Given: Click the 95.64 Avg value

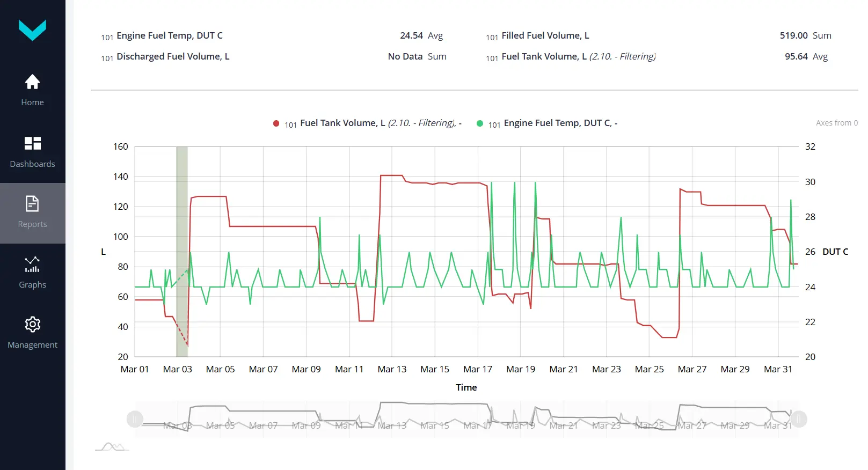Looking at the screenshot, I should 806,56.
